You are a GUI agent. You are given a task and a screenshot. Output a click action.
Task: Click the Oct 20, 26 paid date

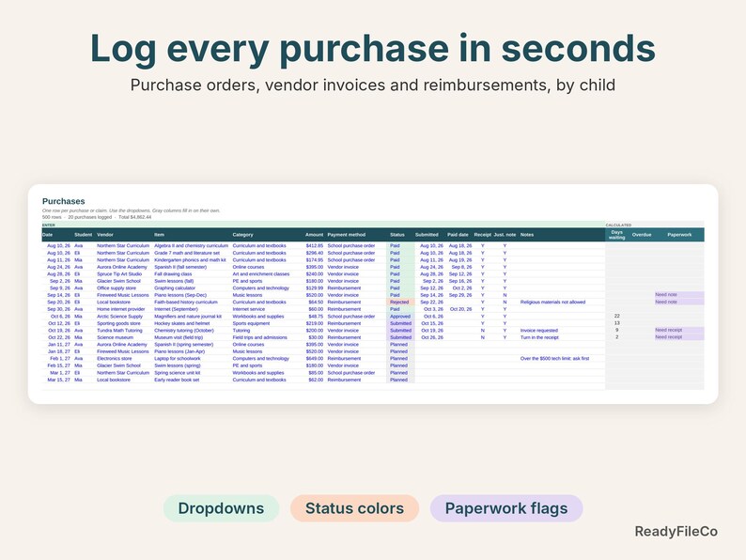tap(460, 309)
